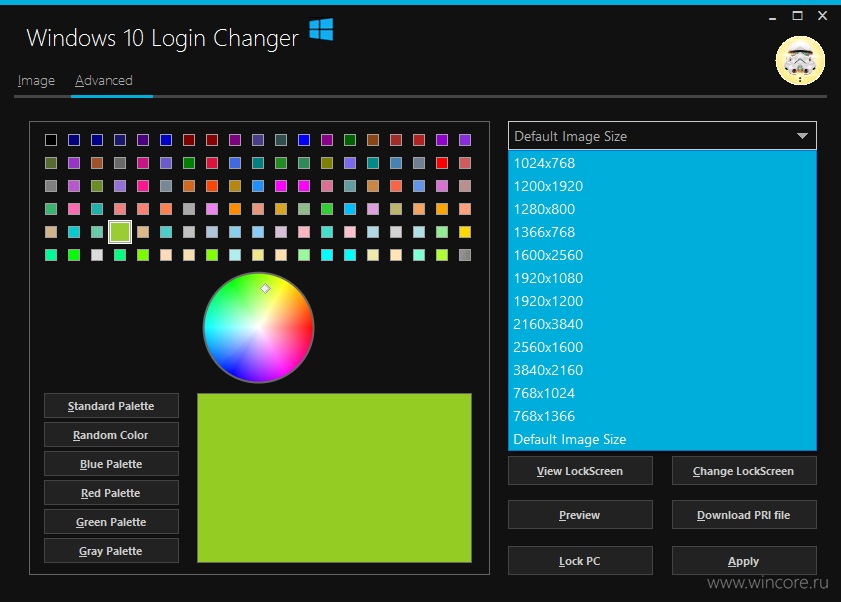Click the Lock PC button
The width and height of the screenshot is (841, 602).
pyautogui.click(x=580, y=561)
